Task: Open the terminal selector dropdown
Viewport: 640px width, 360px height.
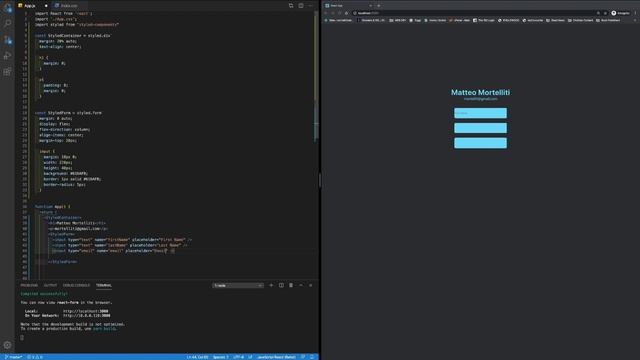Action: [238, 285]
